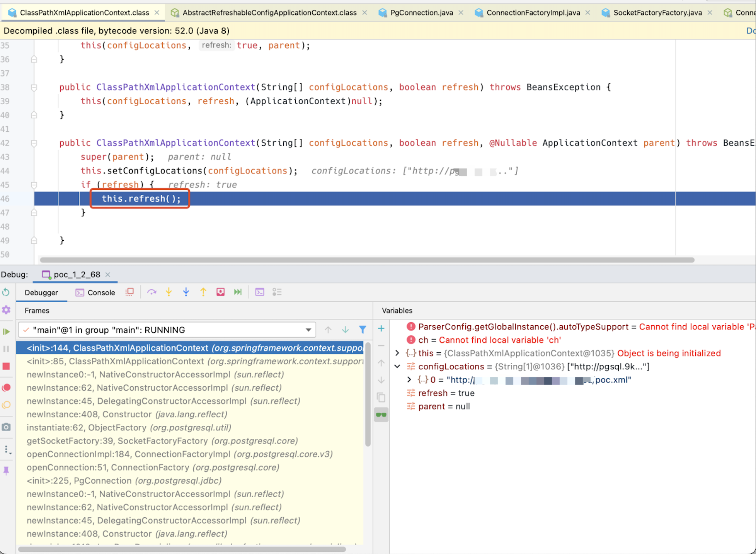This screenshot has width=756, height=554.
Task: Toggle code folding at line 38
Action: tap(34, 87)
